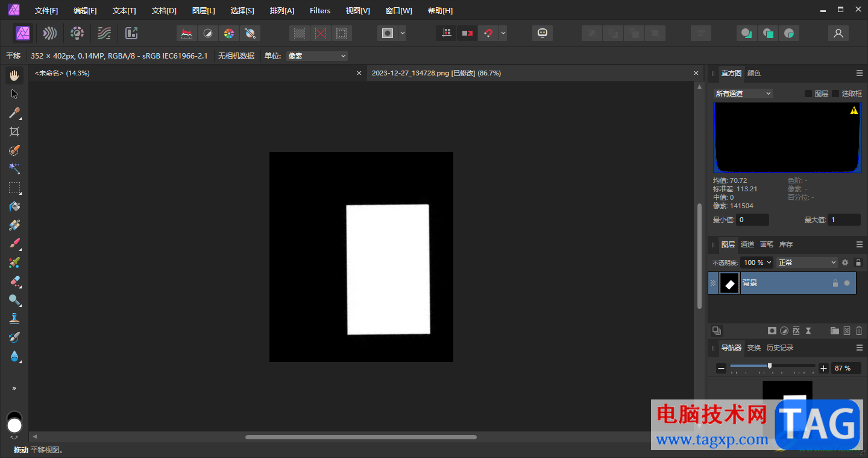
Task: Click the Auto Colors wheel icon
Action: [228, 33]
